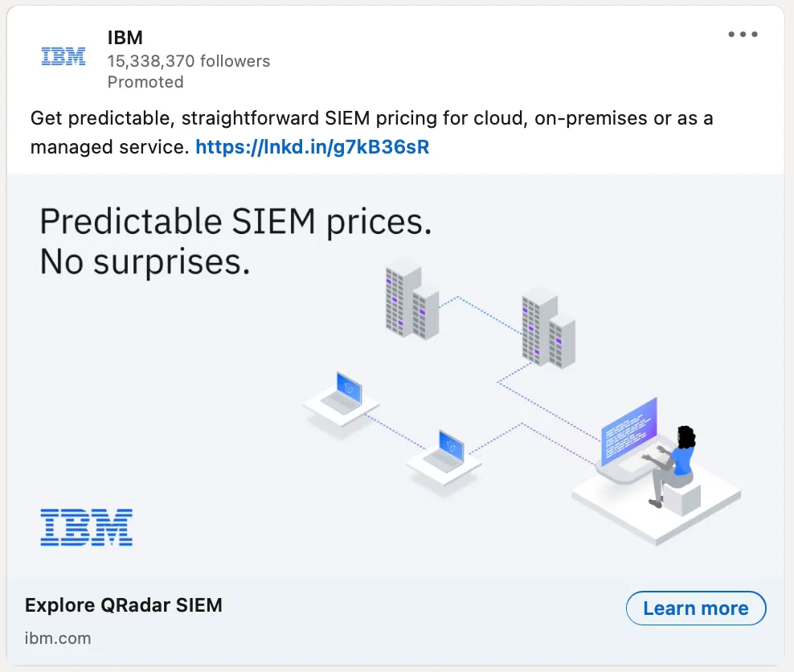Follow the lnkd.in/g7kB36sR link
Viewport: 794px width, 672px height.
pyautogui.click(x=313, y=147)
